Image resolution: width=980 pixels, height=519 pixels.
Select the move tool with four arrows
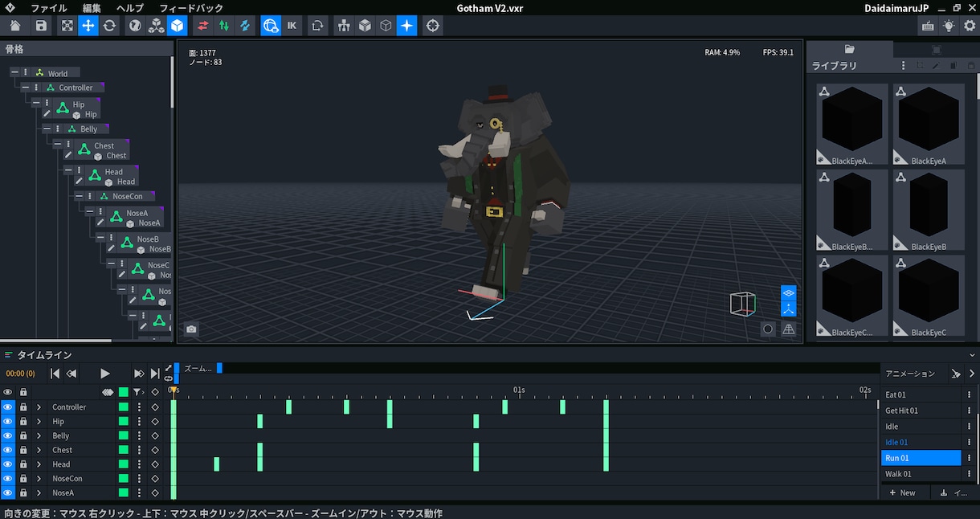[88, 26]
